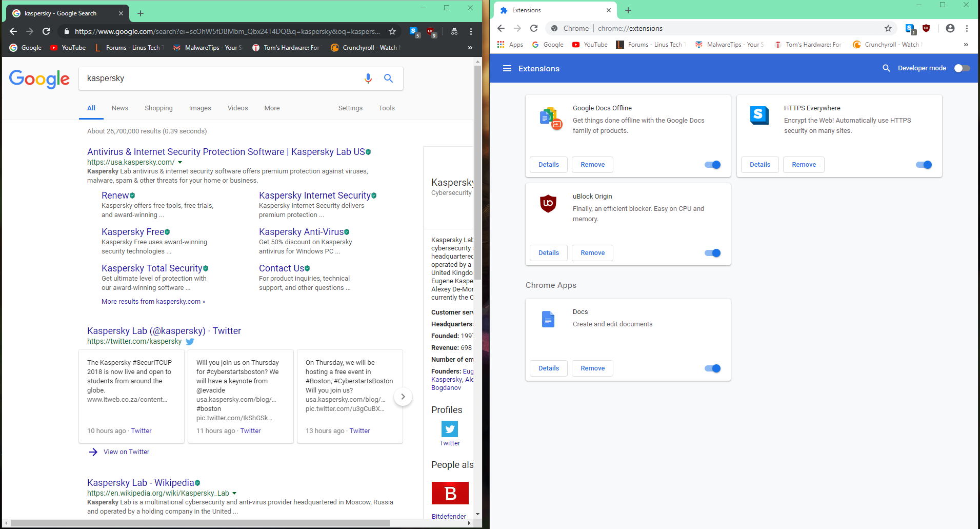Open HTTPS Everywhere icon in Extensions window toolbar
Screen dimensions: 980x529
point(910,29)
